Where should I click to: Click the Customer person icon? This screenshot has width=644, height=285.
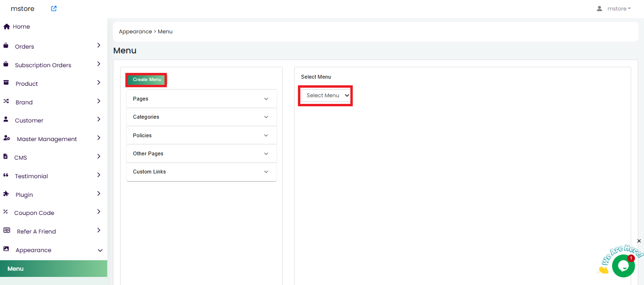[x=6, y=120]
